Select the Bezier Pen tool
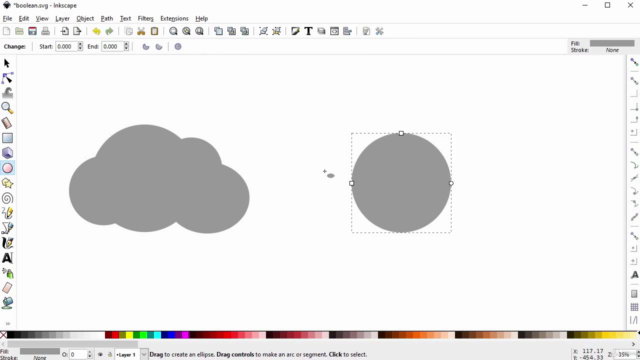 (7, 228)
